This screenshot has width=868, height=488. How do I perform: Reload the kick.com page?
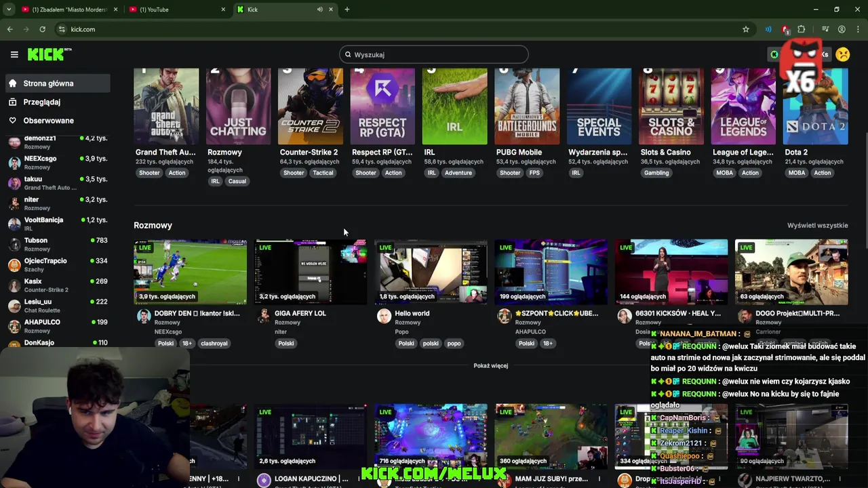point(42,29)
